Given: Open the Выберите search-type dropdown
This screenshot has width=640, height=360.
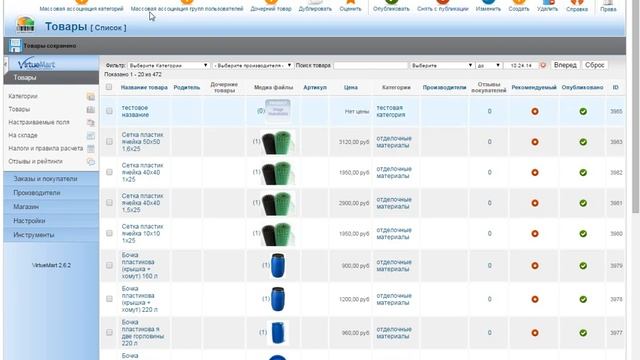Looking at the screenshot, I should (x=442, y=65).
